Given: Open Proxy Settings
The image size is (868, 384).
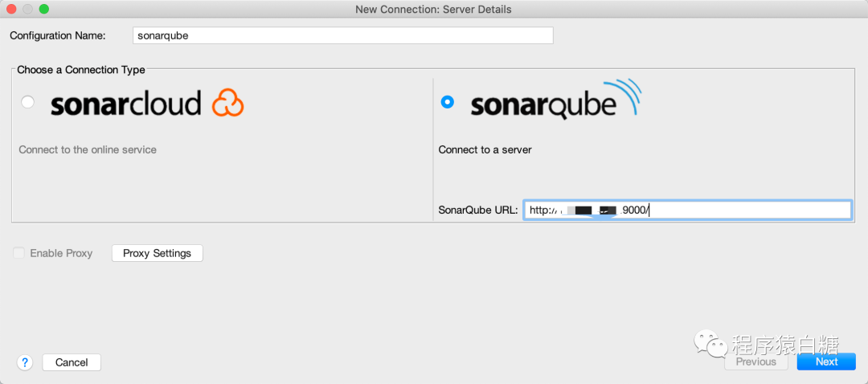Looking at the screenshot, I should [x=158, y=253].
